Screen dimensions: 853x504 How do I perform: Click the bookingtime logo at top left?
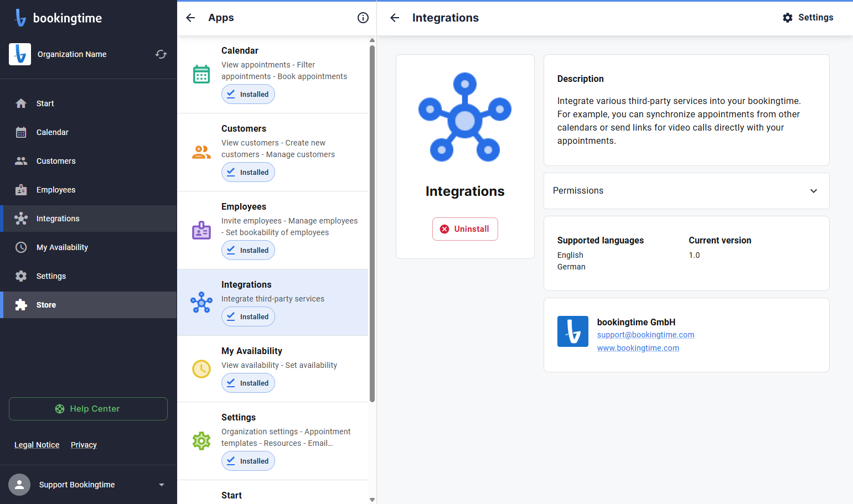pos(58,18)
